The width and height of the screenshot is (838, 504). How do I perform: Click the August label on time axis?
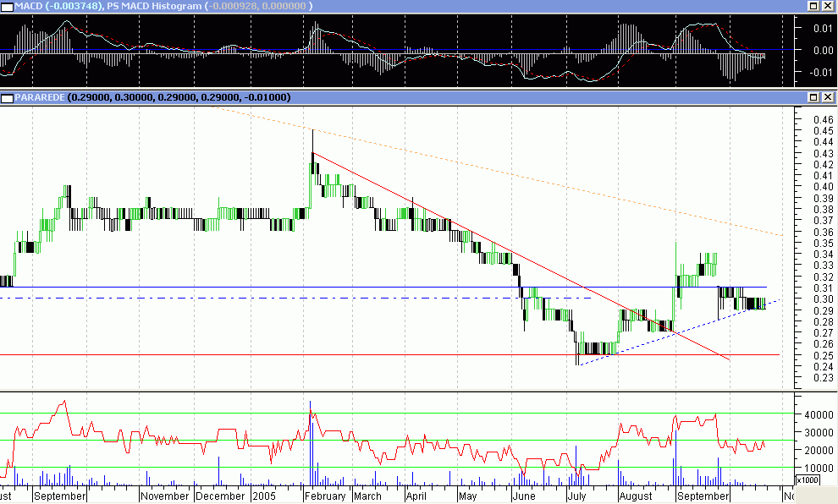(636, 496)
